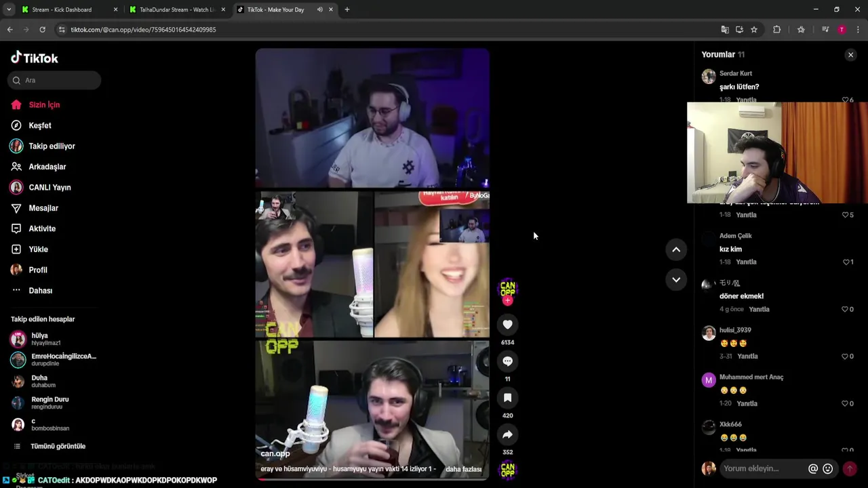This screenshot has height=488, width=868.
Task: Open CANLI Yayın section
Action: [x=50, y=188]
